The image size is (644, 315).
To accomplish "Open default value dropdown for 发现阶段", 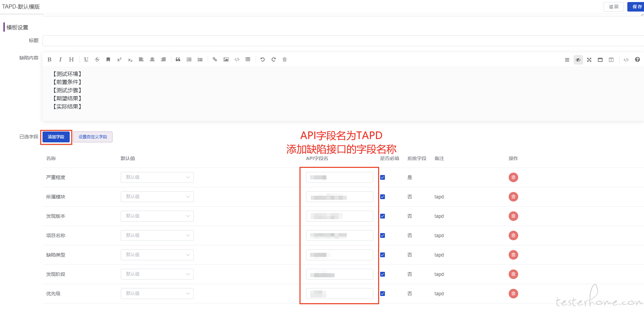I will [157, 274].
